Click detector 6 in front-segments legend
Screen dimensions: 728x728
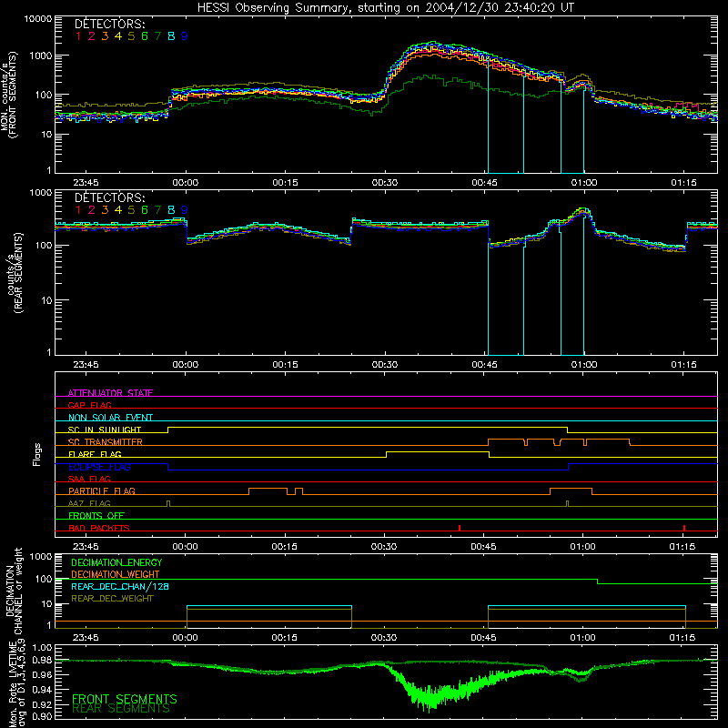click(x=145, y=36)
